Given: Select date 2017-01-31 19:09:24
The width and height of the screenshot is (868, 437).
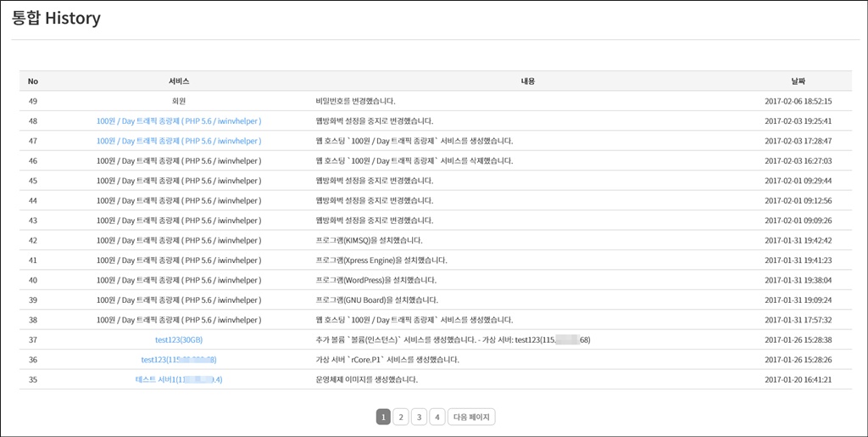Looking at the screenshot, I should click(x=798, y=300).
